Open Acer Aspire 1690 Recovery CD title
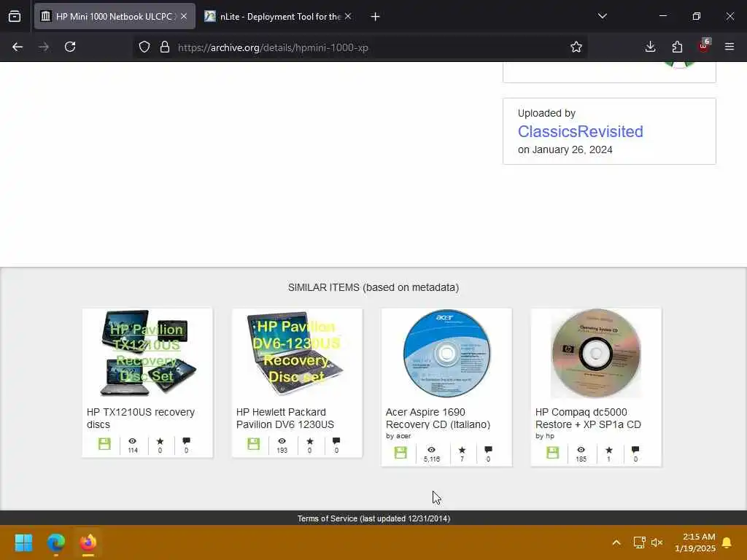Screen dimensions: 747x560 tap(438, 418)
